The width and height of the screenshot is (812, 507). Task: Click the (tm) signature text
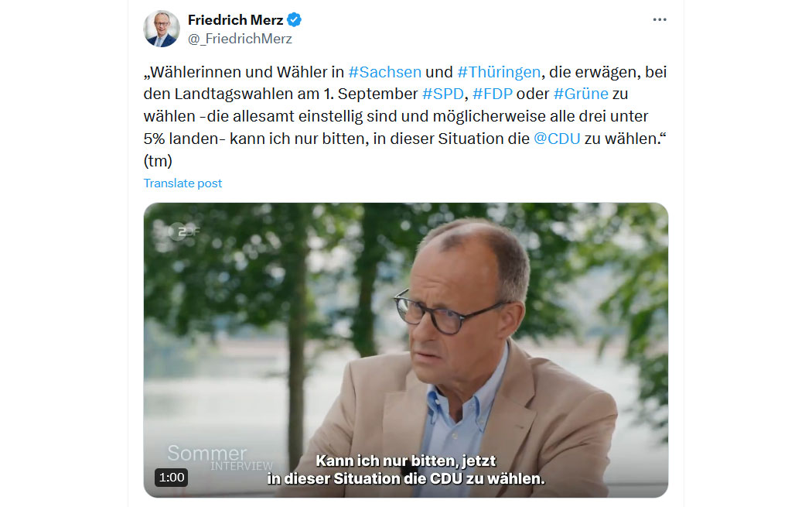coord(158,161)
